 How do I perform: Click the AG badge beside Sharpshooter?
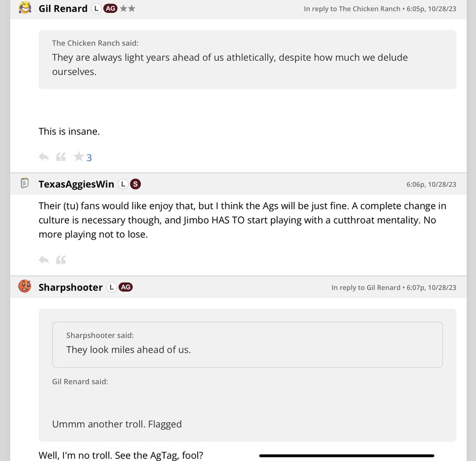tap(125, 287)
